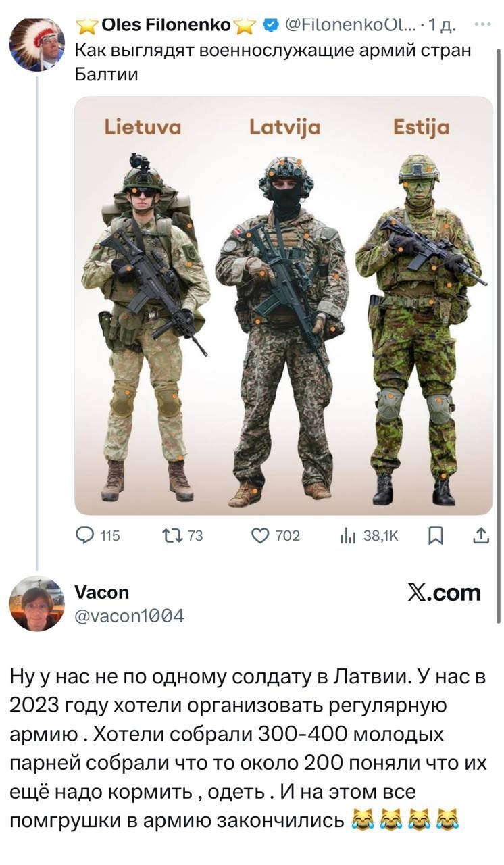Click the blue verified badge next to Oles Filonenko
The height and width of the screenshot is (865, 504).
(269, 25)
